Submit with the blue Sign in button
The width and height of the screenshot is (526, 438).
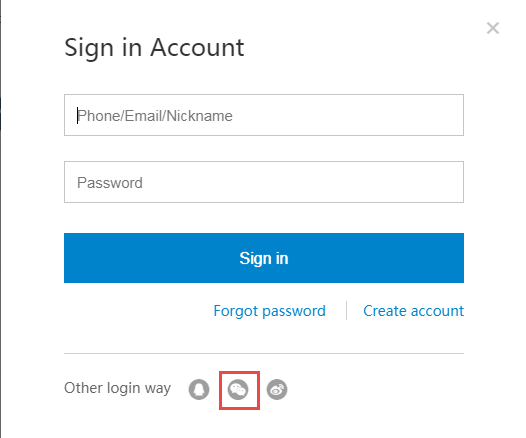(264, 258)
